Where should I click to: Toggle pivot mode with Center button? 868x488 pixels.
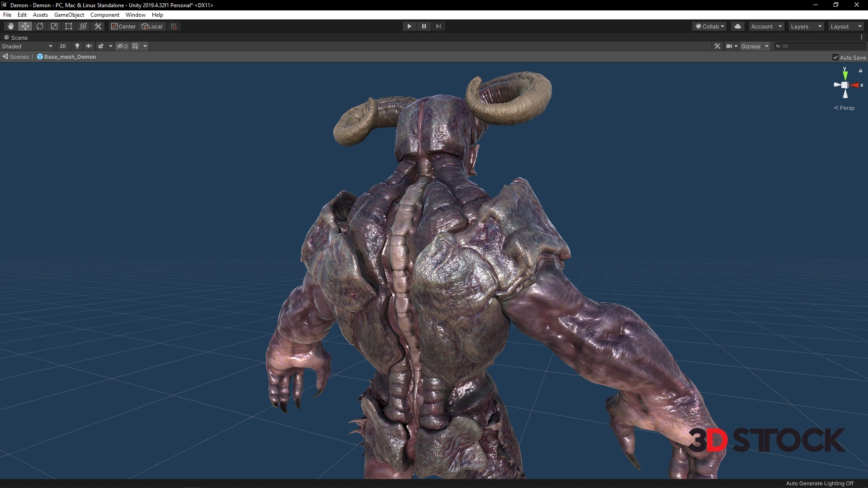pos(123,26)
